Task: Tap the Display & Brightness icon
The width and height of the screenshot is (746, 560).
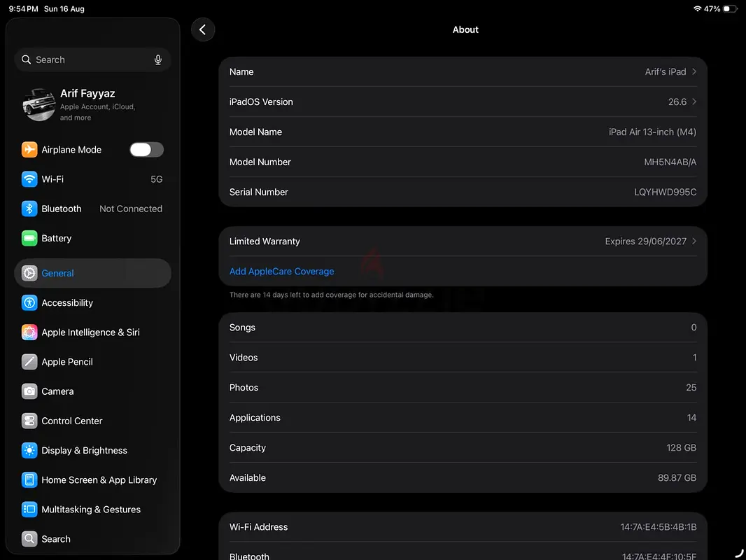Action: [29, 450]
